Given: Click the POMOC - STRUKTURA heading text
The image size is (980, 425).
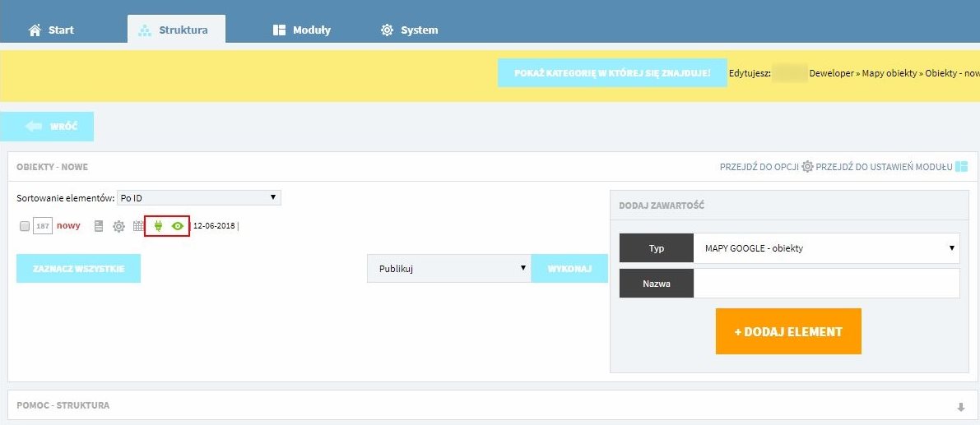Looking at the screenshot, I should pos(63,405).
